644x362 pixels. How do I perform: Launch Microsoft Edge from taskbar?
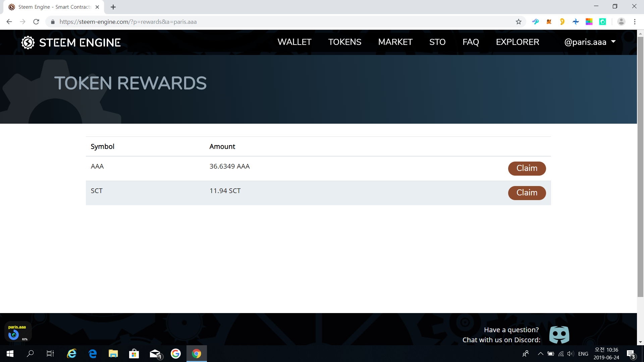[93, 354]
